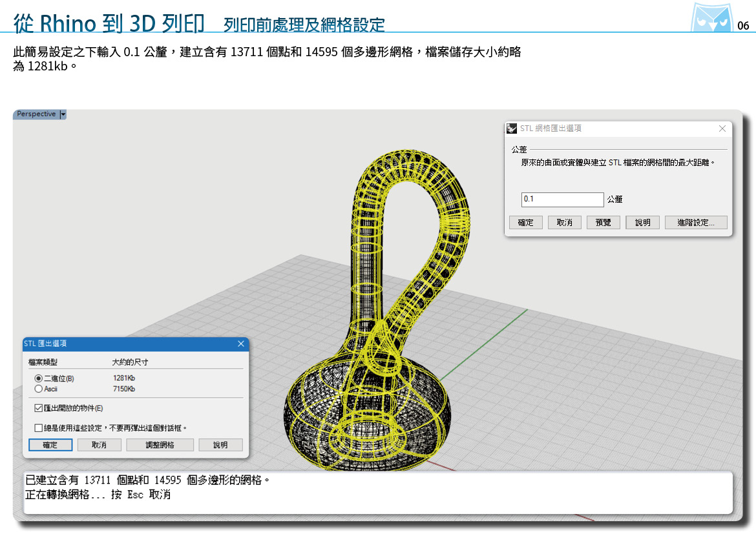
Task: Click the yellow Klein bottle model in viewport
Action: click(376, 309)
